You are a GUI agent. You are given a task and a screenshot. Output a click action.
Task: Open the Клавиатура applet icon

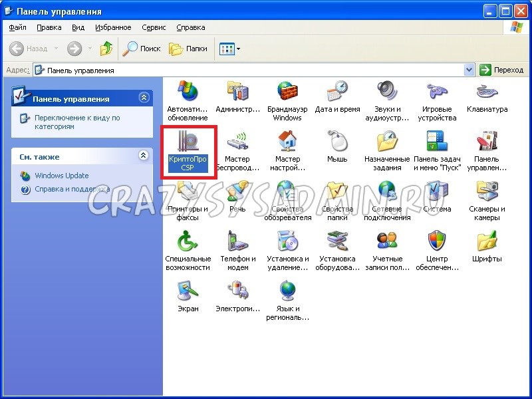(487, 91)
